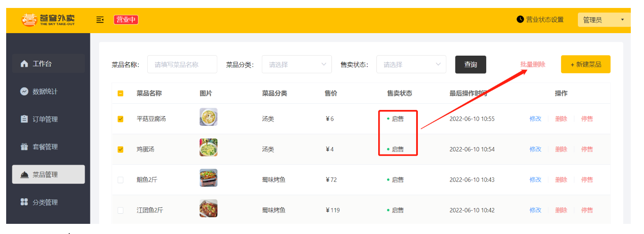Click the 最后操作时间 column header

click(468, 94)
